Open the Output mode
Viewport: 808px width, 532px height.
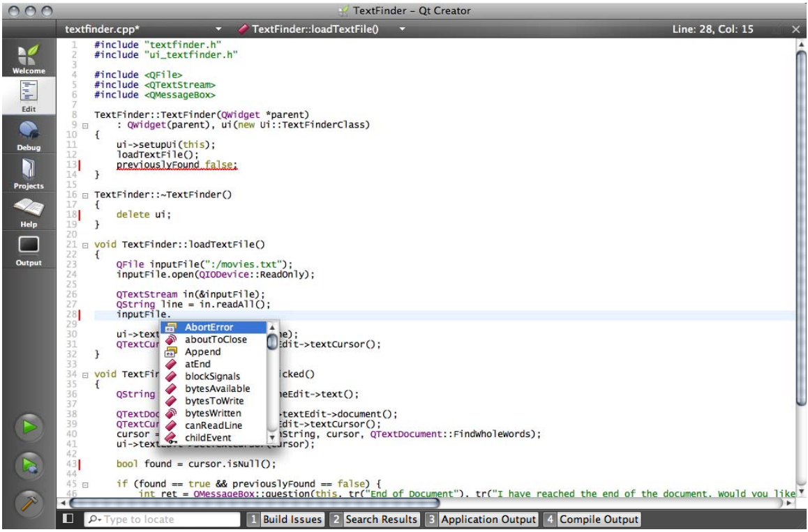click(x=29, y=251)
